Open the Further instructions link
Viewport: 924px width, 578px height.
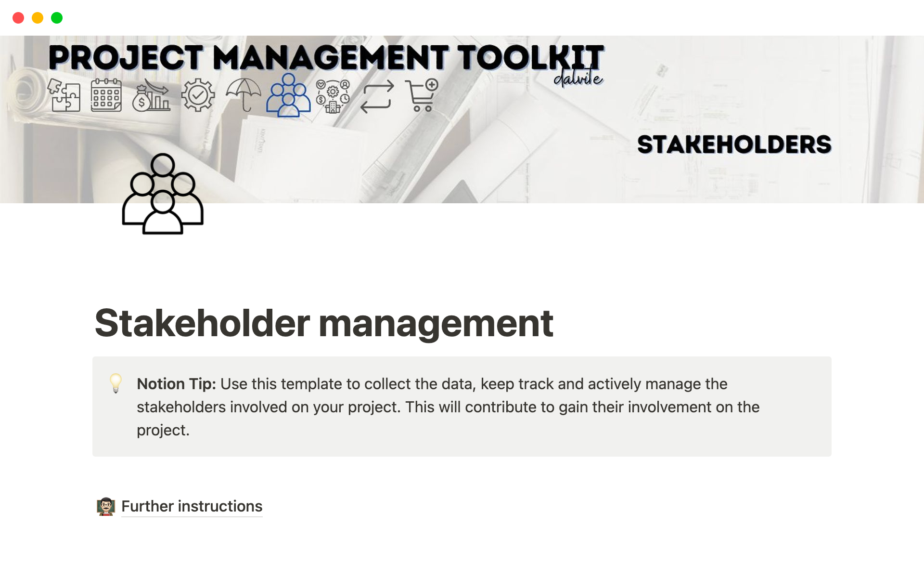191,506
